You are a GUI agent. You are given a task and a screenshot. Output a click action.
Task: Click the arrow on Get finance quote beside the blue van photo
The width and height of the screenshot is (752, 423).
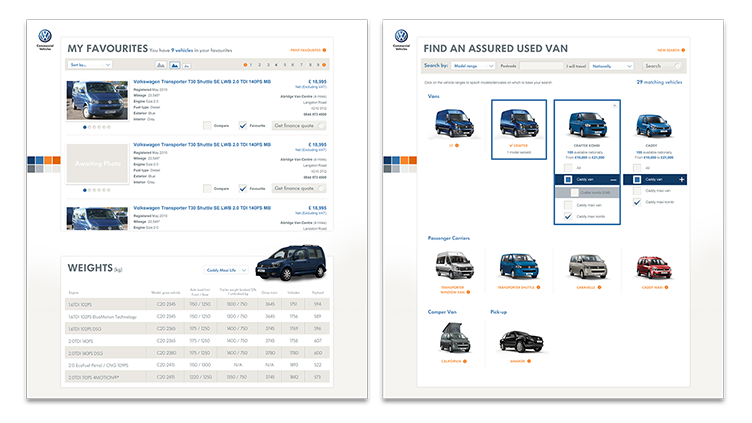pos(321,126)
